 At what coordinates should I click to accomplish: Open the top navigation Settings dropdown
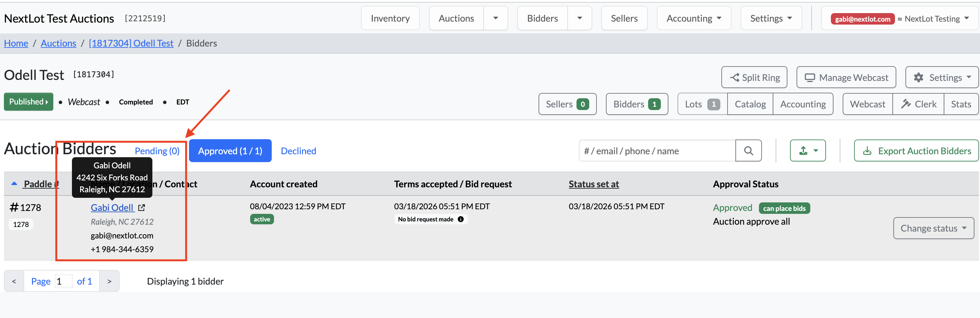(771, 18)
